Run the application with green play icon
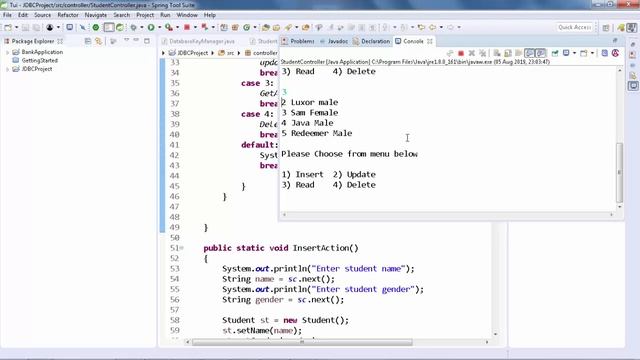Viewport: 640px width, 360px height. pos(151,27)
